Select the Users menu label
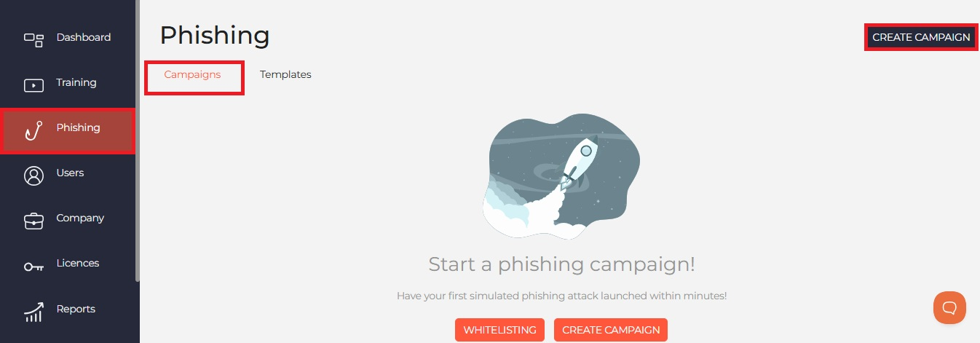Screen dimensions: 980x343 (70, 173)
